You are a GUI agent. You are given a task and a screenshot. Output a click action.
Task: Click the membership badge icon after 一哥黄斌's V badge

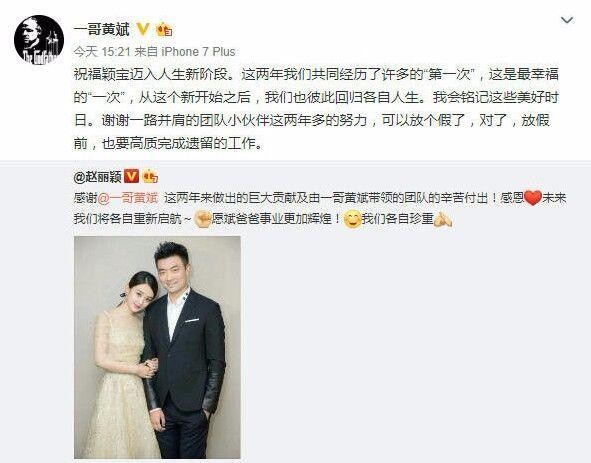[x=164, y=29]
